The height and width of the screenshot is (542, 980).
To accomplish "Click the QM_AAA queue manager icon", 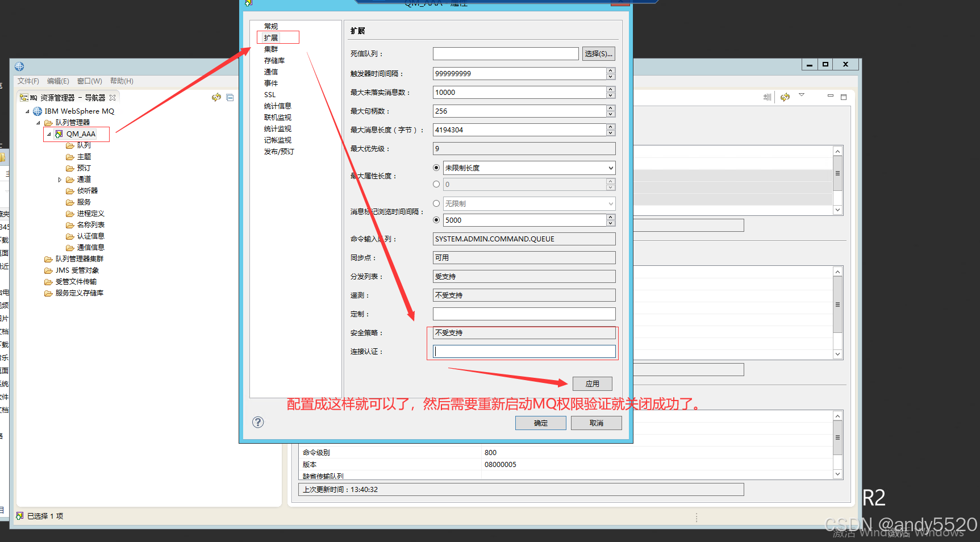I will point(59,134).
